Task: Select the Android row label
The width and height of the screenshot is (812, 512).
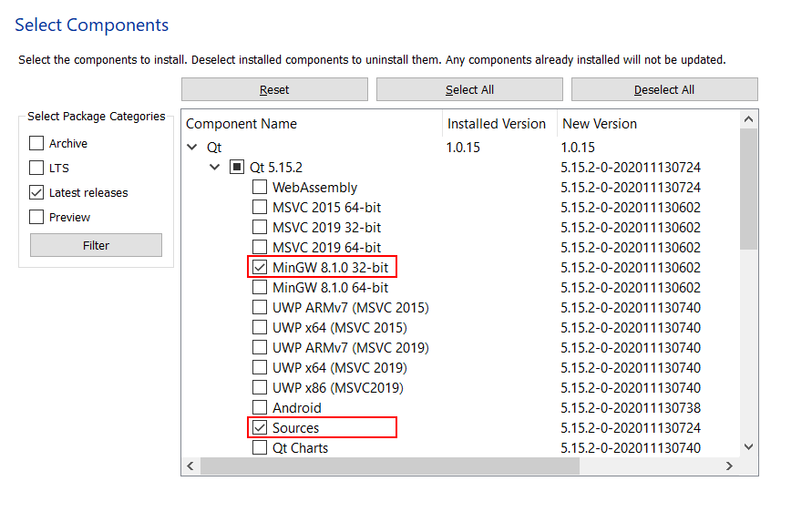Action: (297, 408)
